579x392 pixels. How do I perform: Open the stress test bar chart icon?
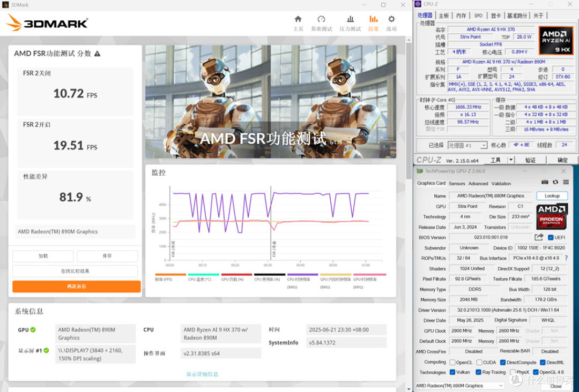point(350,19)
